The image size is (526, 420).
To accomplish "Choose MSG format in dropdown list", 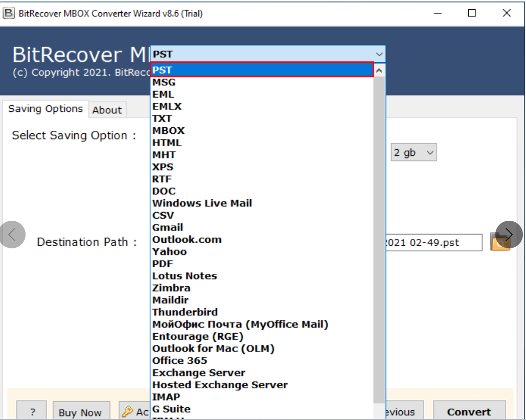I will [x=262, y=82].
